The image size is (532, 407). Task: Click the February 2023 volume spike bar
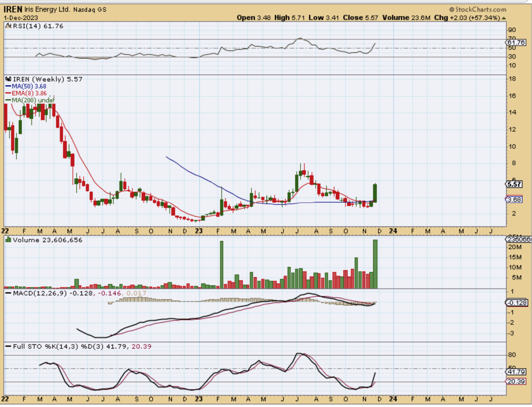(222, 265)
